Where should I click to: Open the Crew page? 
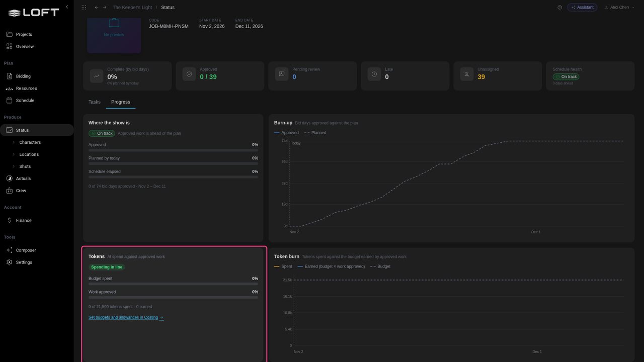pos(37,191)
